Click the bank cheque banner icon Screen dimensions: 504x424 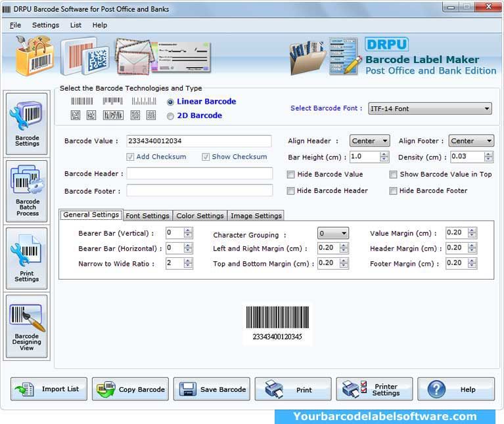click(x=182, y=57)
